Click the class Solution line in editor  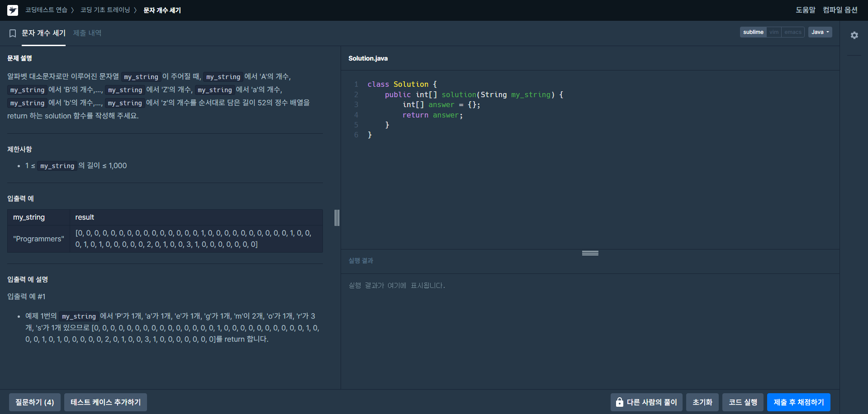click(402, 85)
